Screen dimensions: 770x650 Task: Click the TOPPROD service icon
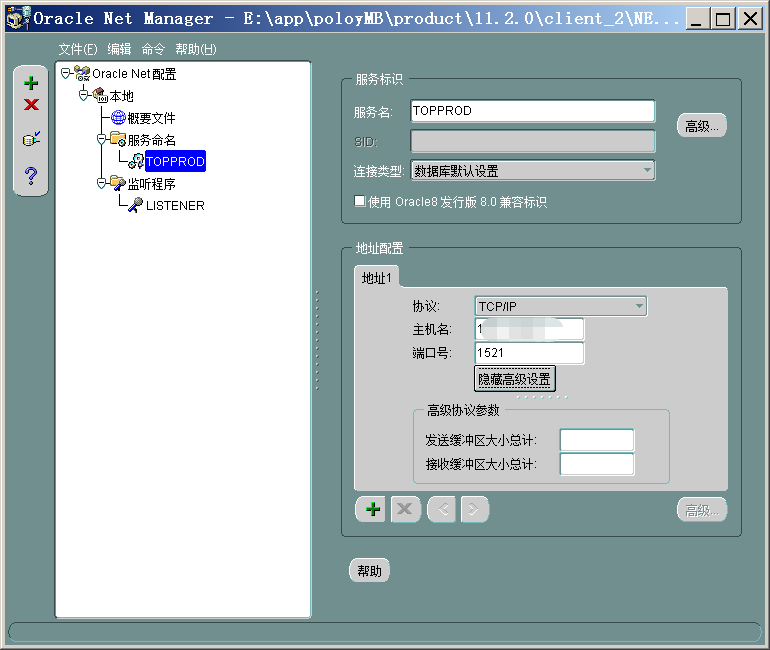point(136,161)
